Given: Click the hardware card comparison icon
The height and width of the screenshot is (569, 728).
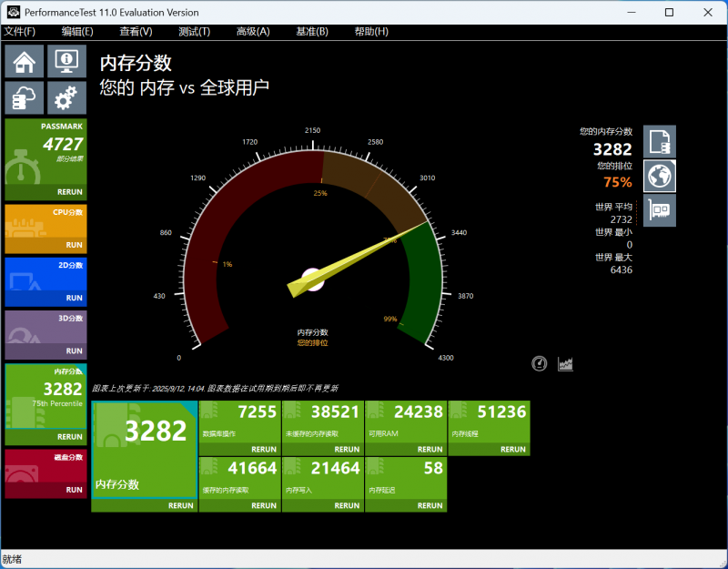Looking at the screenshot, I should [x=660, y=210].
